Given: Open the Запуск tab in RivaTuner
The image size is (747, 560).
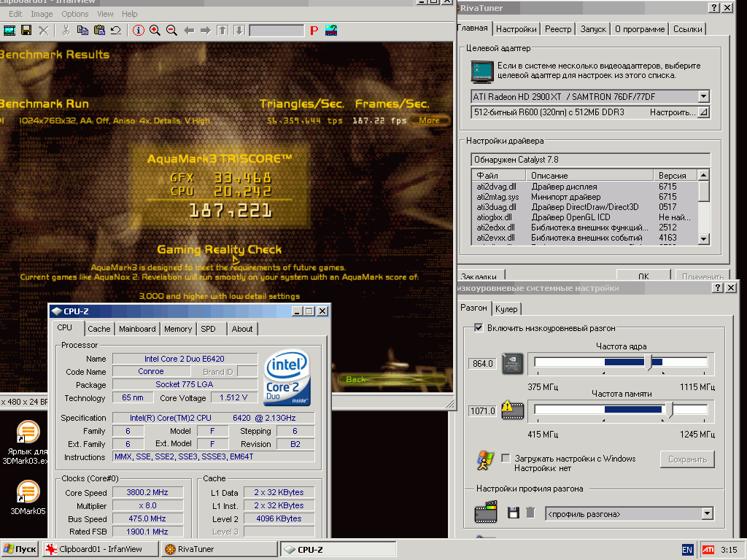Looking at the screenshot, I should (x=593, y=29).
